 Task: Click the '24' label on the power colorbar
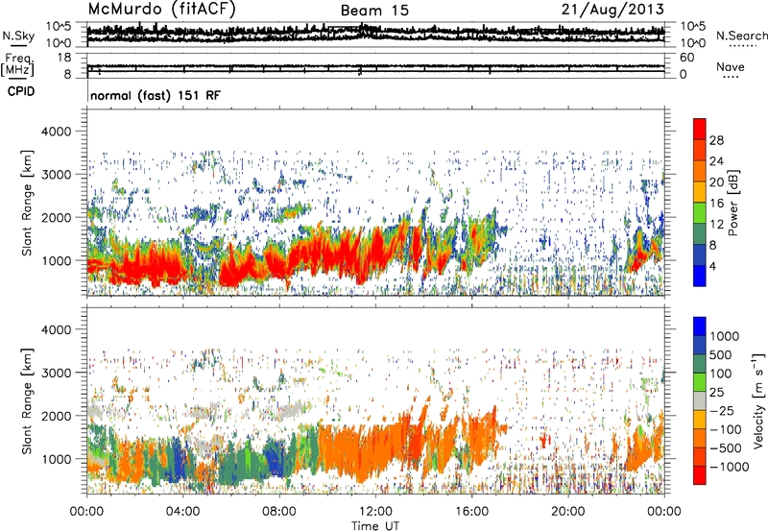click(x=716, y=161)
